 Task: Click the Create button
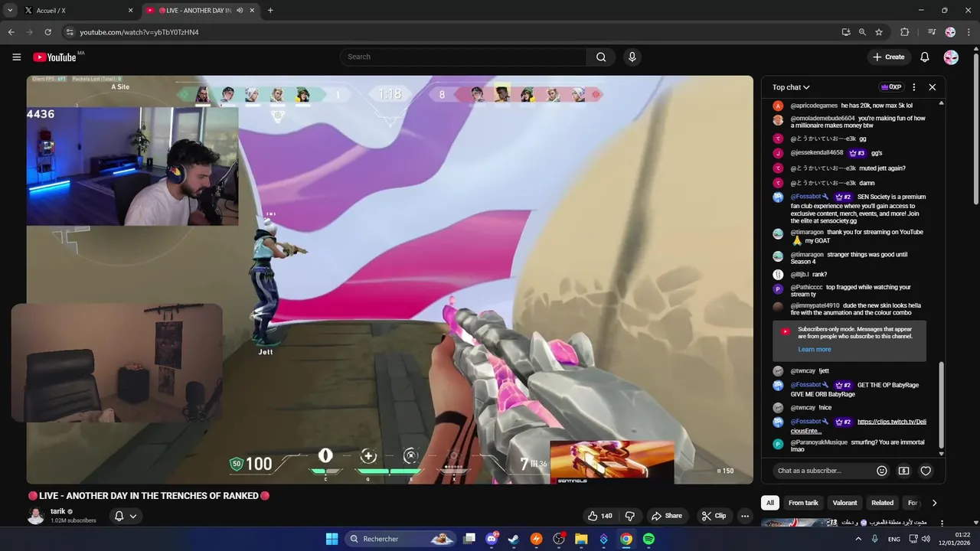coord(888,57)
